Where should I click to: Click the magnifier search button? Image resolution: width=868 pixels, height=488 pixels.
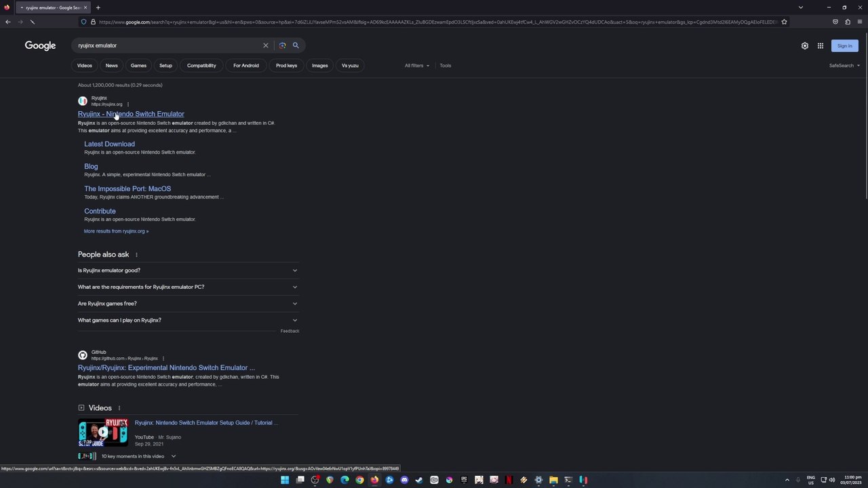point(296,45)
